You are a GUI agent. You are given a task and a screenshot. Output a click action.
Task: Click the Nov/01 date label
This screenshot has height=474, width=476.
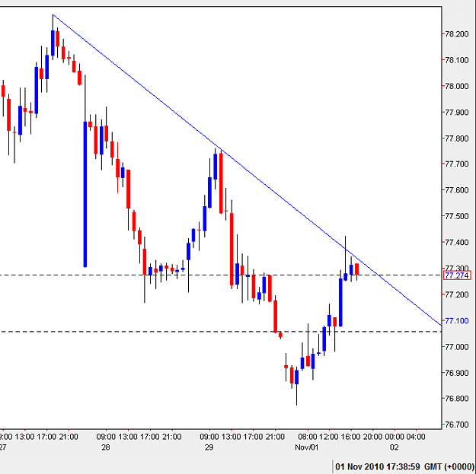pyautogui.click(x=307, y=447)
